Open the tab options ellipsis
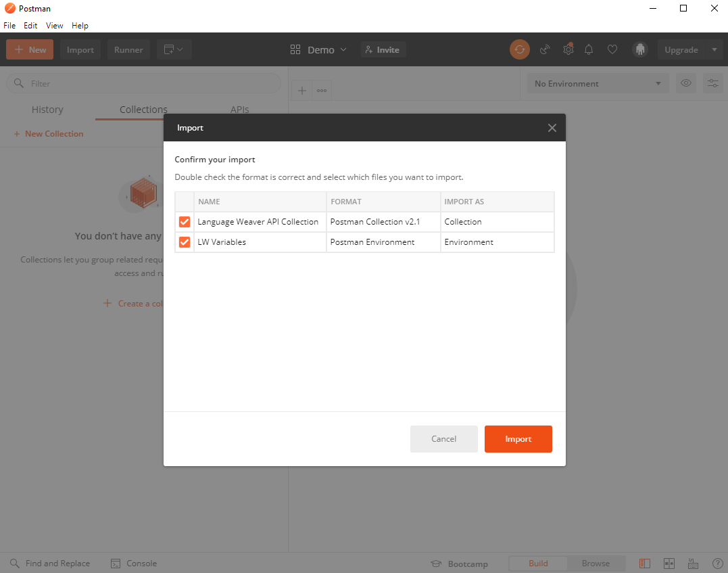Image resolution: width=728 pixels, height=573 pixels. (322, 91)
